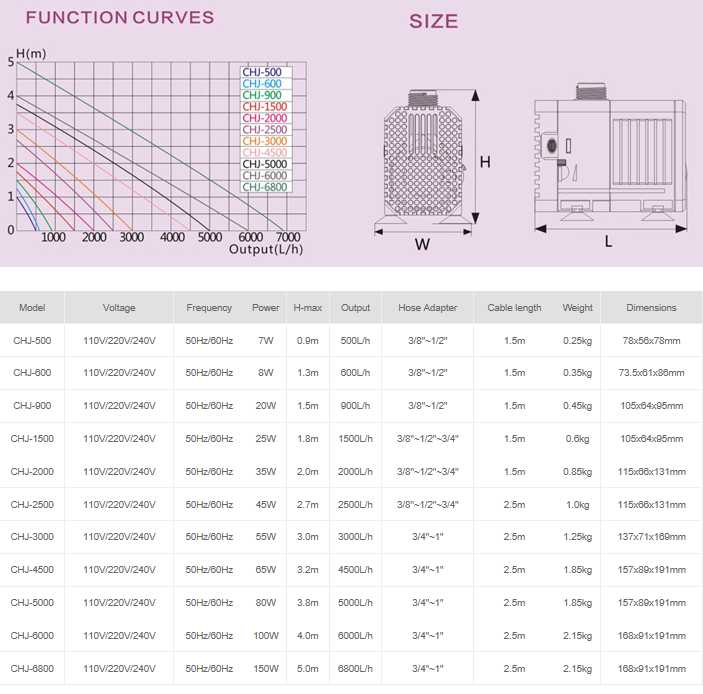The width and height of the screenshot is (703, 694).
Task: Click the H-max column header
Action: (307, 308)
